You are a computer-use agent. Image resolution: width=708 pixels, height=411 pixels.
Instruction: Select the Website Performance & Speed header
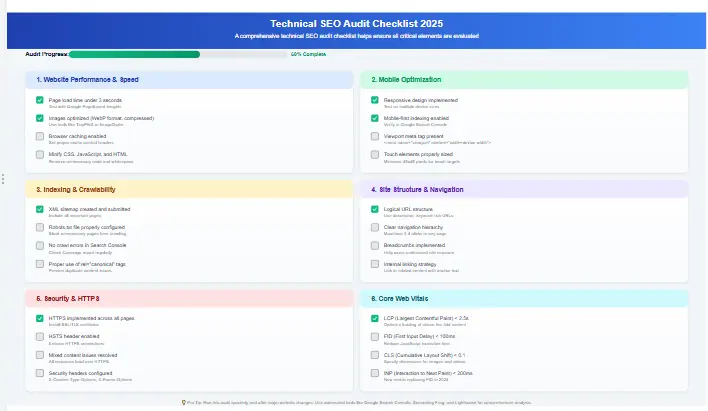(189, 79)
